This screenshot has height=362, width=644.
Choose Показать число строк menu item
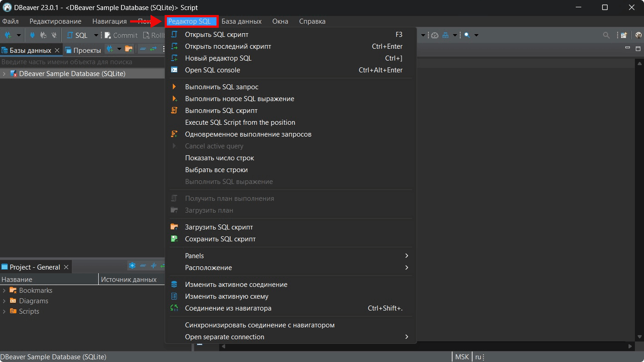(x=291, y=158)
